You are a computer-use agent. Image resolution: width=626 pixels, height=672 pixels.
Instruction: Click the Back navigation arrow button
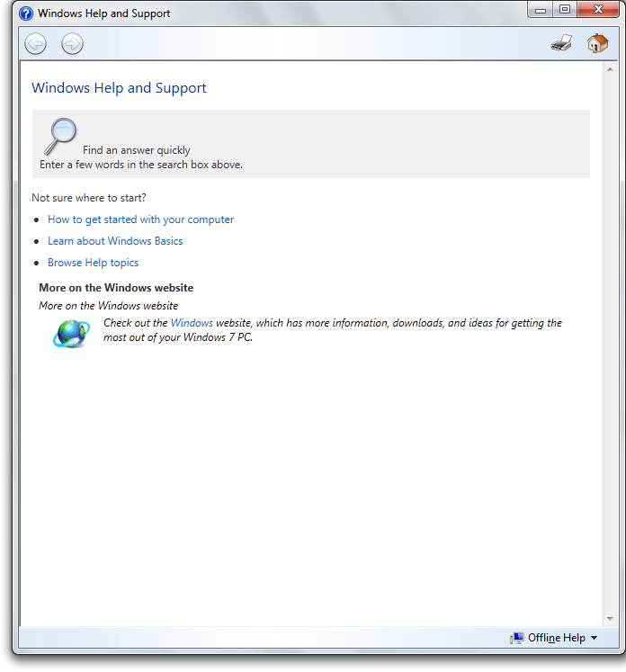(x=35, y=43)
